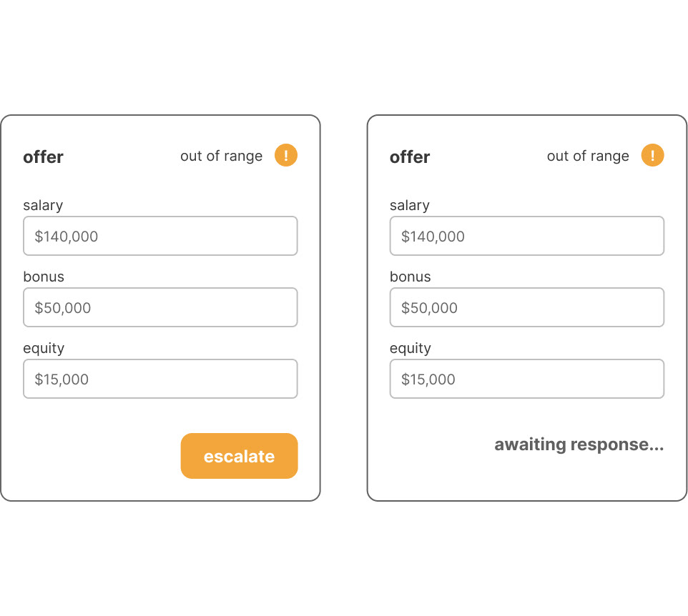This screenshot has width=688, height=616.
Task: Focus the equity field in the escalate card
Action: pyautogui.click(x=160, y=379)
